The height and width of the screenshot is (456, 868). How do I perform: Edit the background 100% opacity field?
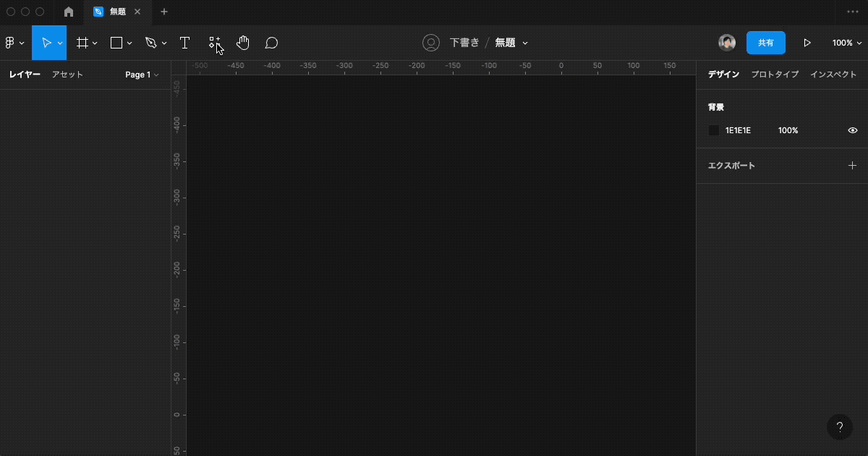tap(788, 130)
